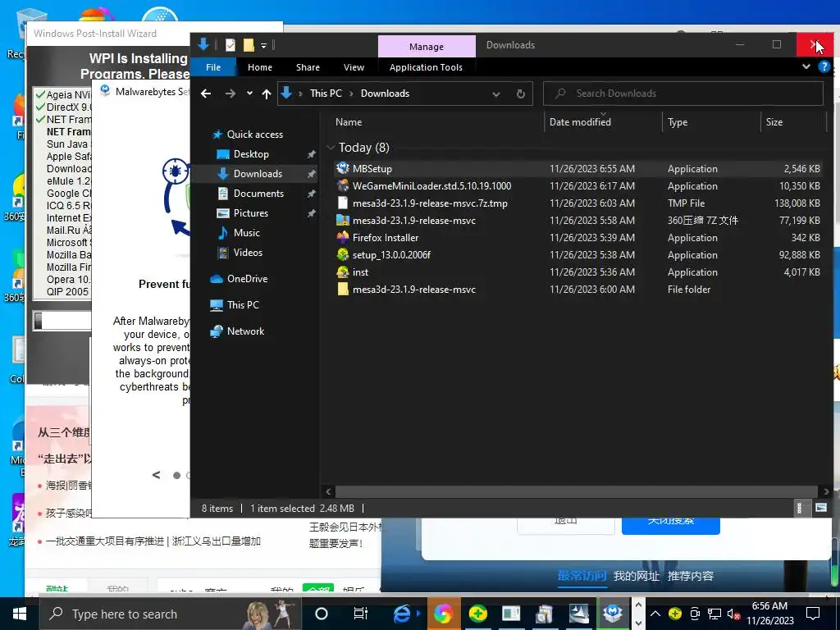
Task: Switch to Large icons view in status bar
Action: [820, 508]
